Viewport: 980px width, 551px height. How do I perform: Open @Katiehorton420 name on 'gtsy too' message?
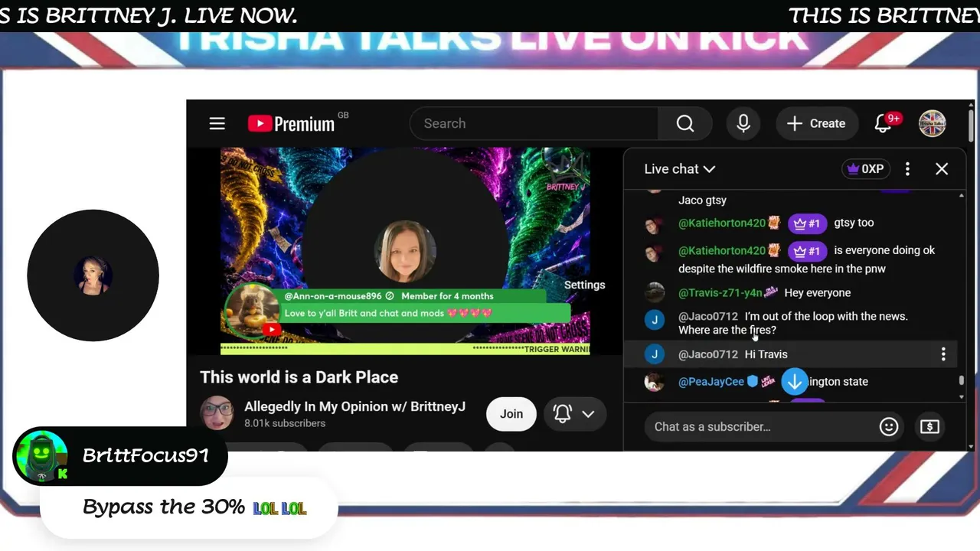(x=722, y=223)
